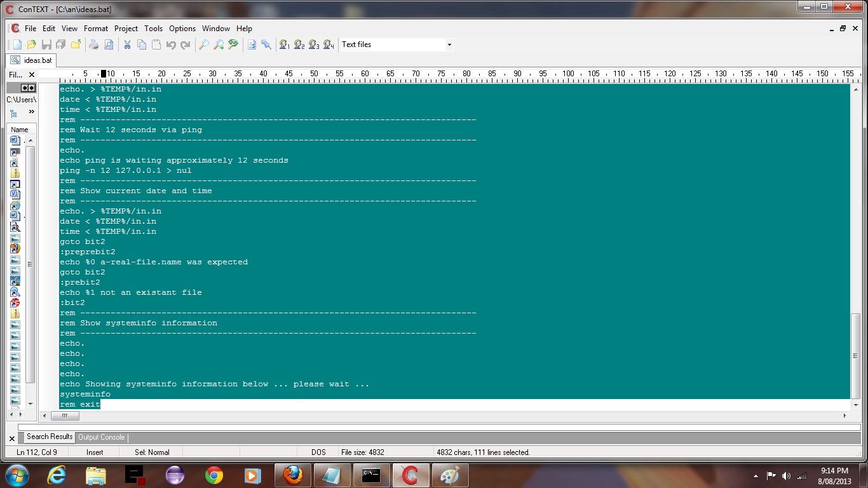This screenshot has width=868, height=488.
Task: Toggle word wrap toolbar icon
Action: (252, 44)
